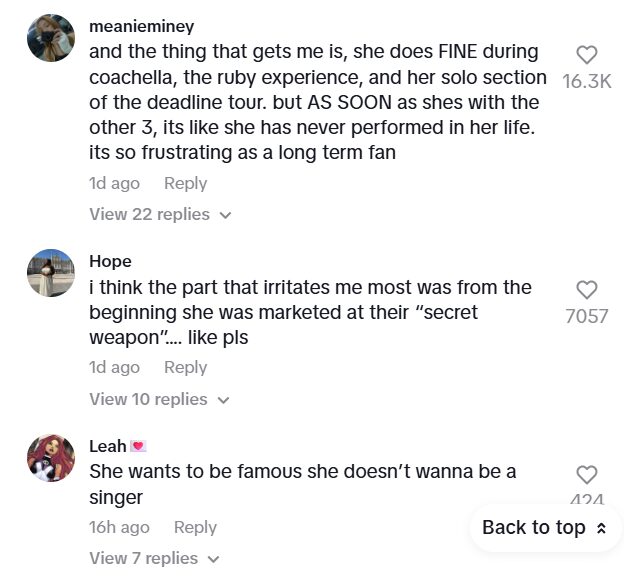This screenshot has width=624, height=586.
Task: Like Leah's comment using heart icon
Action: pos(587,475)
